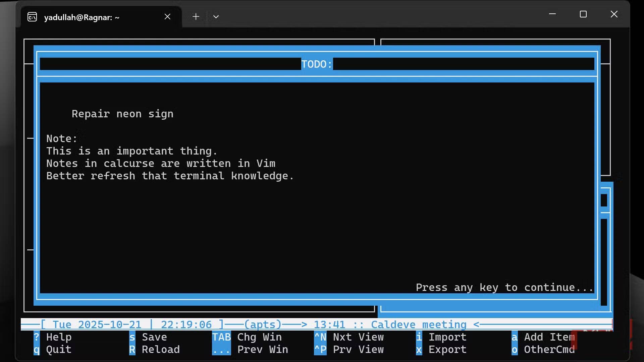Click the Export command
The width and height of the screenshot is (644, 362).
pyautogui.click(x=447, y=350)
